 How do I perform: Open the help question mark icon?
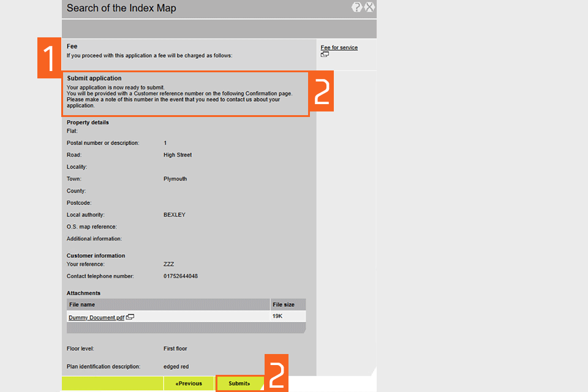[x=357, y=7]
